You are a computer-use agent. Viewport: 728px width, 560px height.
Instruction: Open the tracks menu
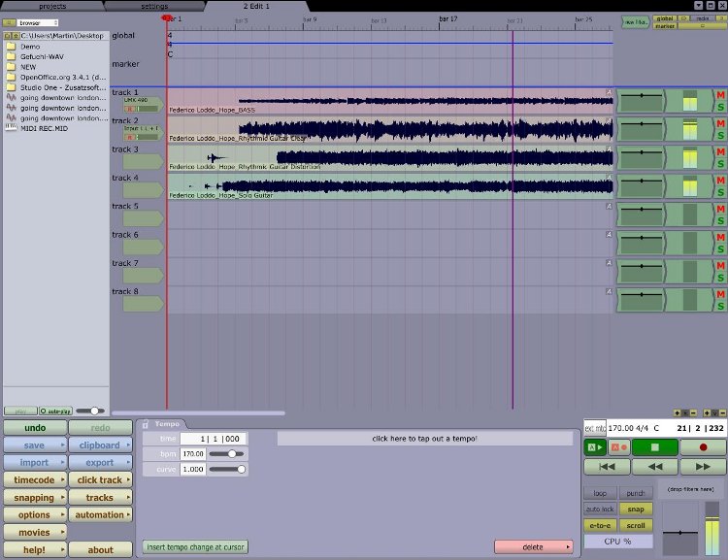[100, 497]
